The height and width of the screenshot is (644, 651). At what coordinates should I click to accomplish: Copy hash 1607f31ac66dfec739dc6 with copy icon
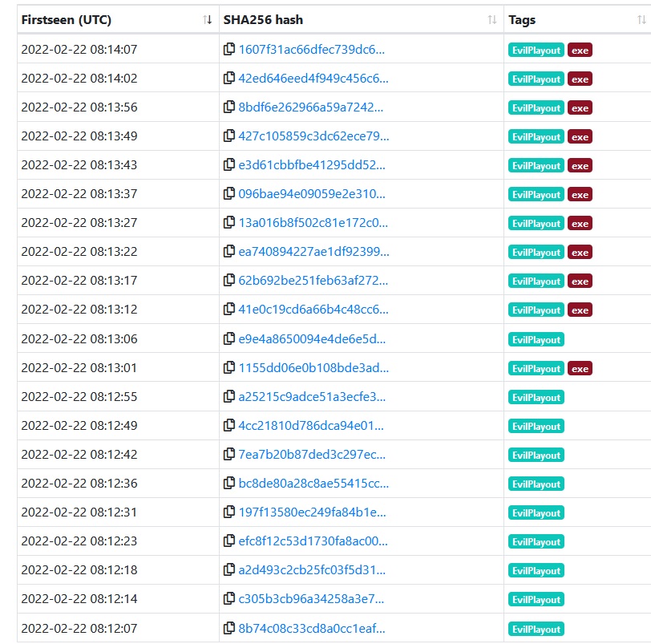click(x=228, y=49)
